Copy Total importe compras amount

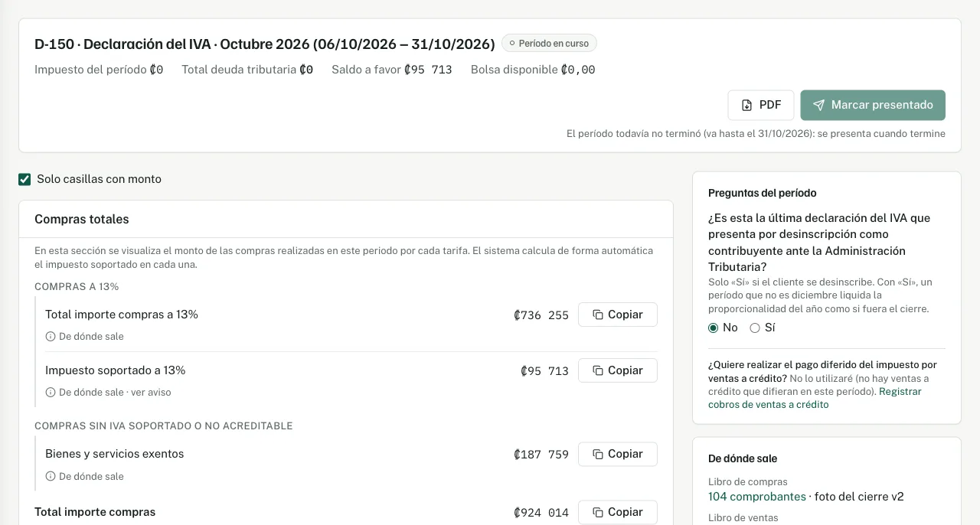(x=617, y=512)
